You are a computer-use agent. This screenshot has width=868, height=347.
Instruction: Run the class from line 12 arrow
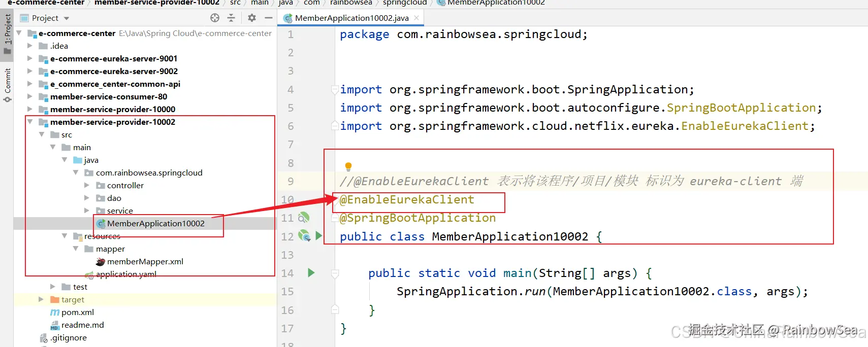319,236
